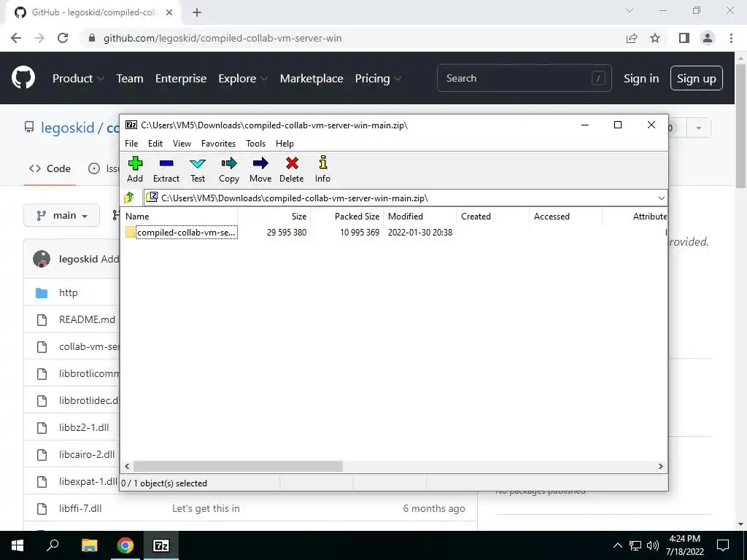The height and width of the screenshot is (560, 747).
Task: Choose the Move arrow tool
Action: 260,169
